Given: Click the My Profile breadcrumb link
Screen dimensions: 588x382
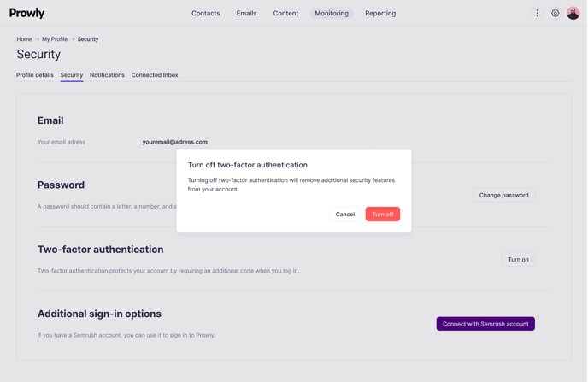Looking at the screenshot, I should click(55, 39).
